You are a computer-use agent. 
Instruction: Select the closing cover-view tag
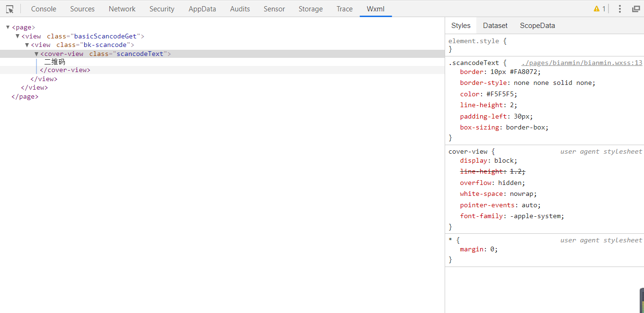(x=65, y=70)
